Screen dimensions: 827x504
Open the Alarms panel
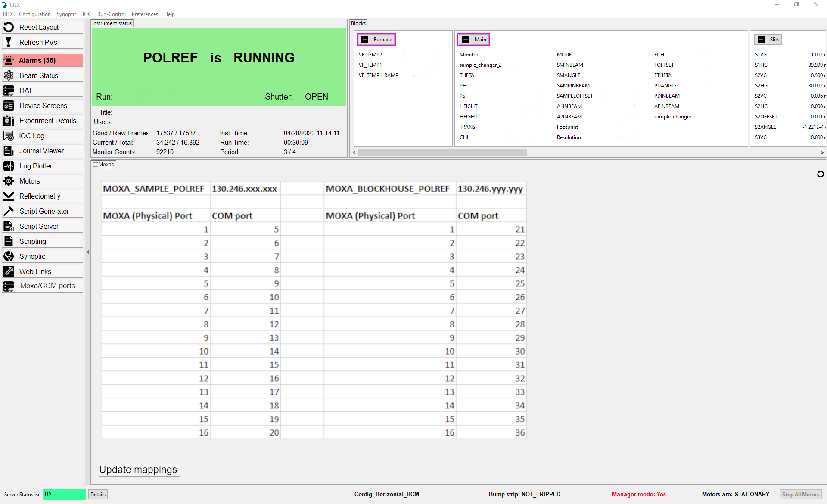point(42,60)
